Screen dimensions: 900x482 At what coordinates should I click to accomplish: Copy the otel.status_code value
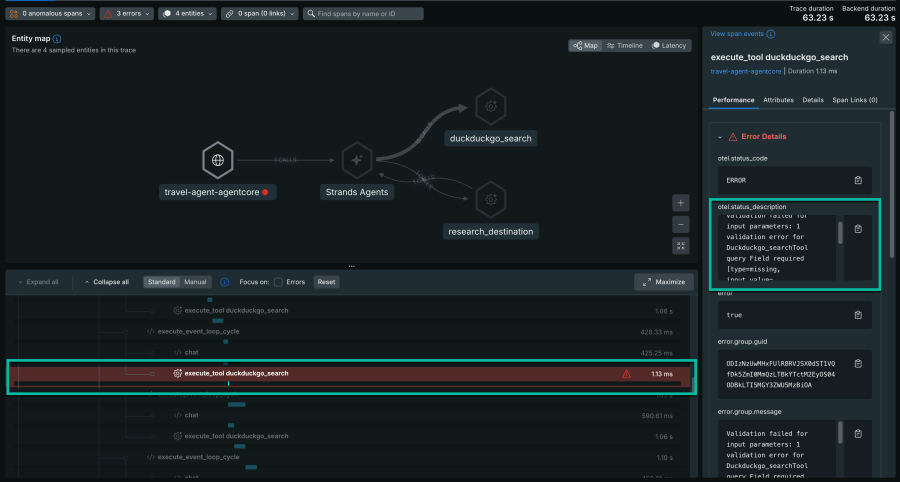tap(858, 180)
